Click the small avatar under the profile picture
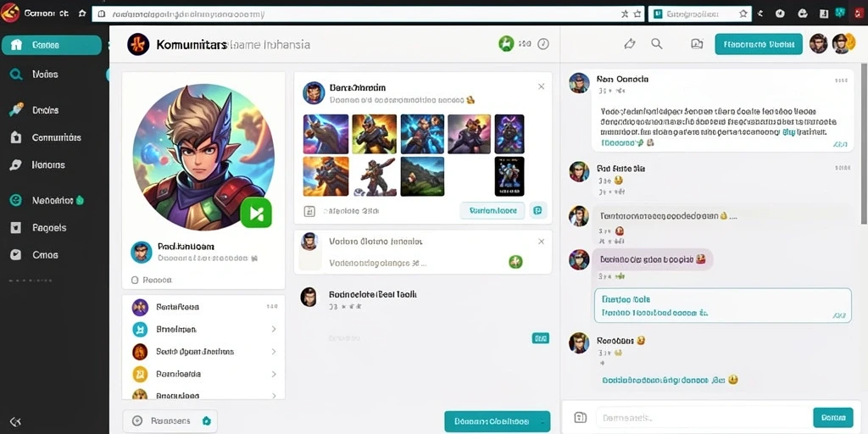The width and height of the screenshot is (868, 434). 142,252
